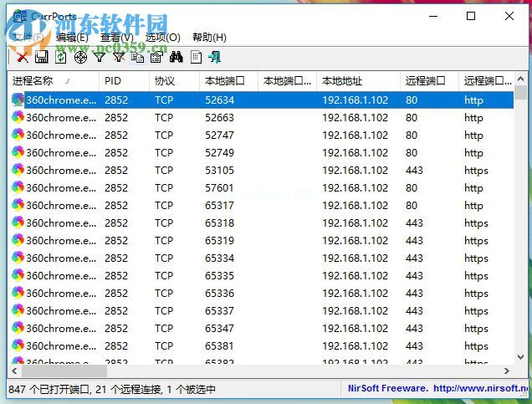Sort by 本地端口 column header
The image size is (532, 404).
point(229,81)
